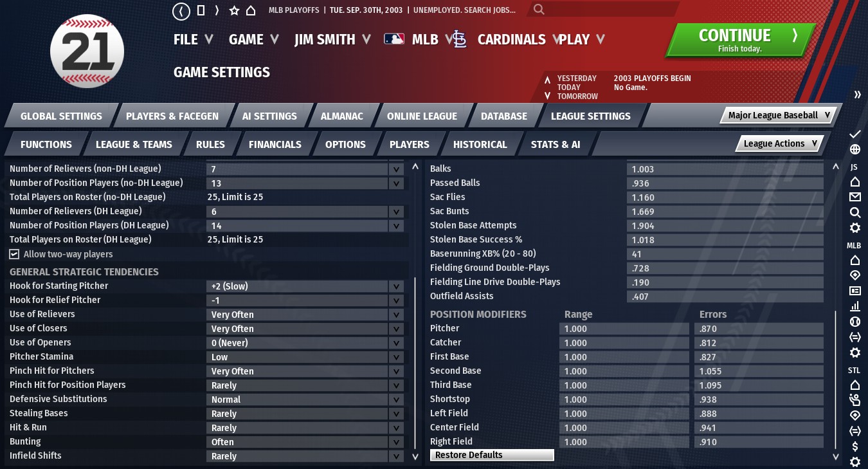
Task: Open the settings gear icon under JS
Action: point(854,228)
